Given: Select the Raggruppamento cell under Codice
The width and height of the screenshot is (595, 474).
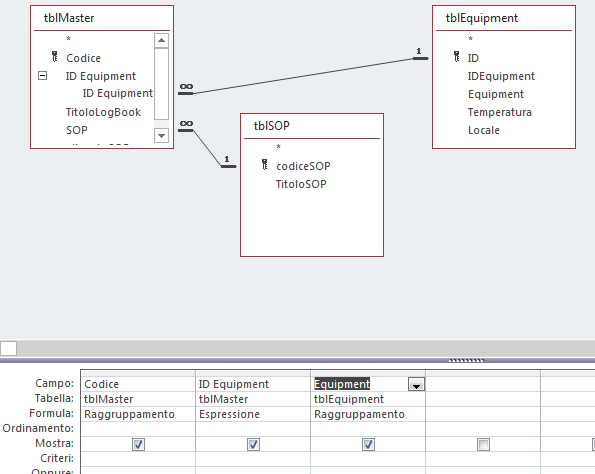Looking at the screenshot, I should tap(138, 414).
